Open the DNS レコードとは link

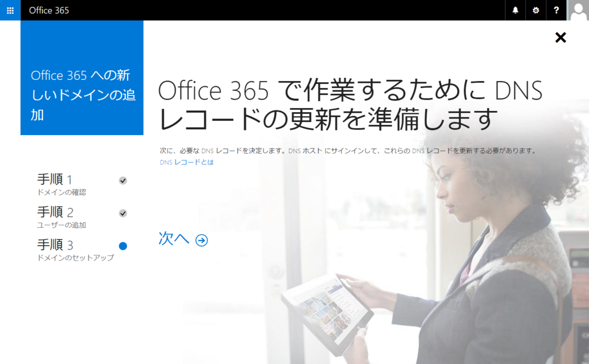pos(187,162)
